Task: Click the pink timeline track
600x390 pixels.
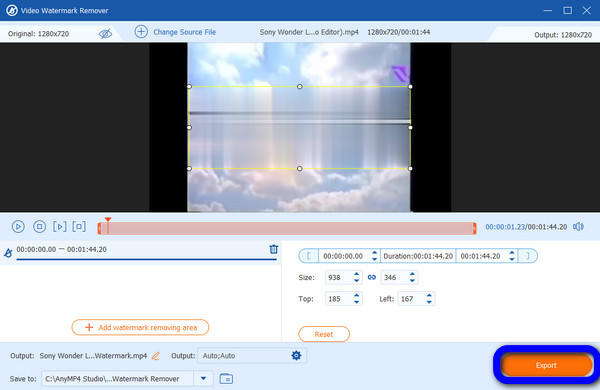Action: [x=287, y=228]
